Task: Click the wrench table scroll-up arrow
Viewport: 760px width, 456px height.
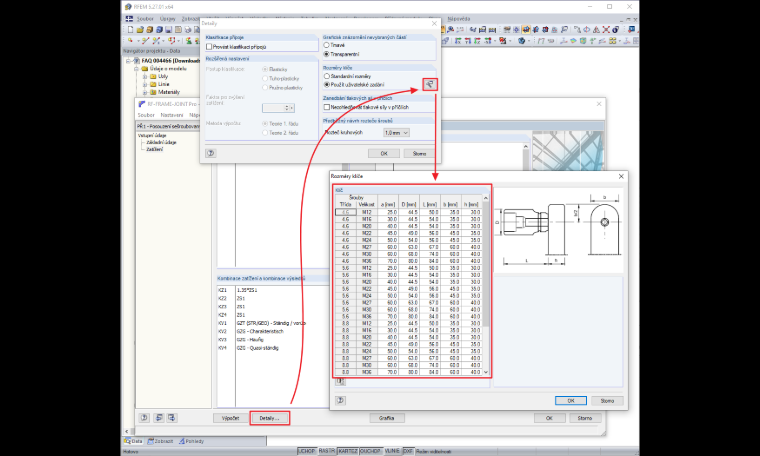Action: pos(486,198)
